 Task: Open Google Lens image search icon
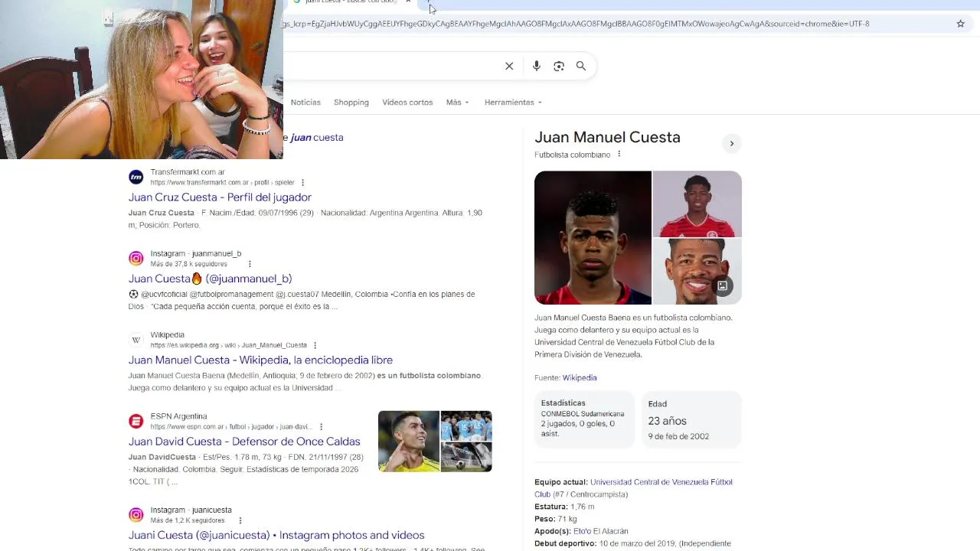click(x=559, y=66)
